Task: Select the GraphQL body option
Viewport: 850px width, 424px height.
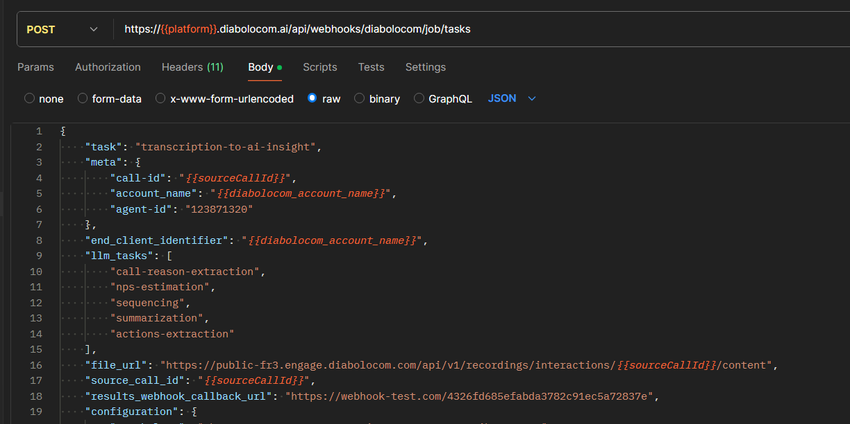Action: click(x=419, y=99)
